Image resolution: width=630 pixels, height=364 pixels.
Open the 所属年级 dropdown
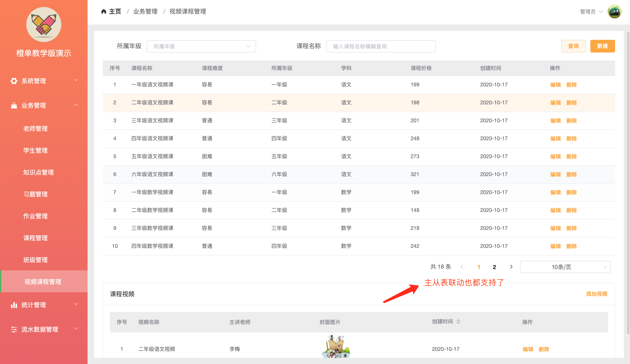(x=201, y=46)
